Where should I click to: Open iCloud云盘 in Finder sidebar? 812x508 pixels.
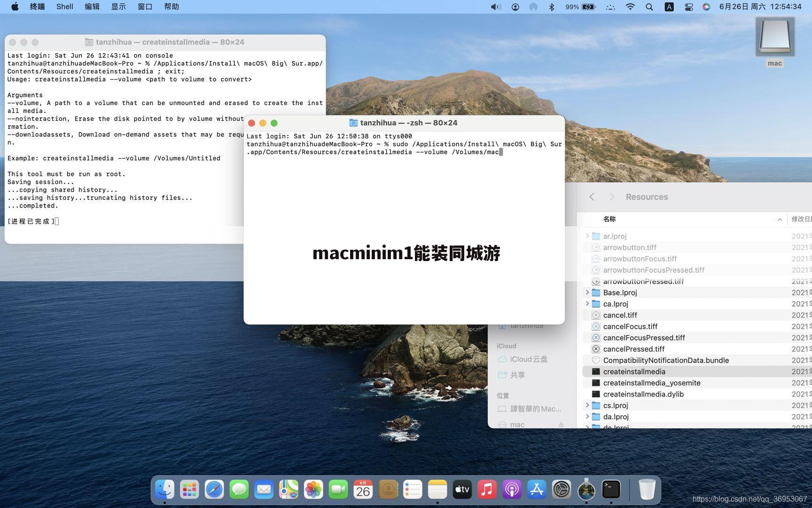[529, 359]
